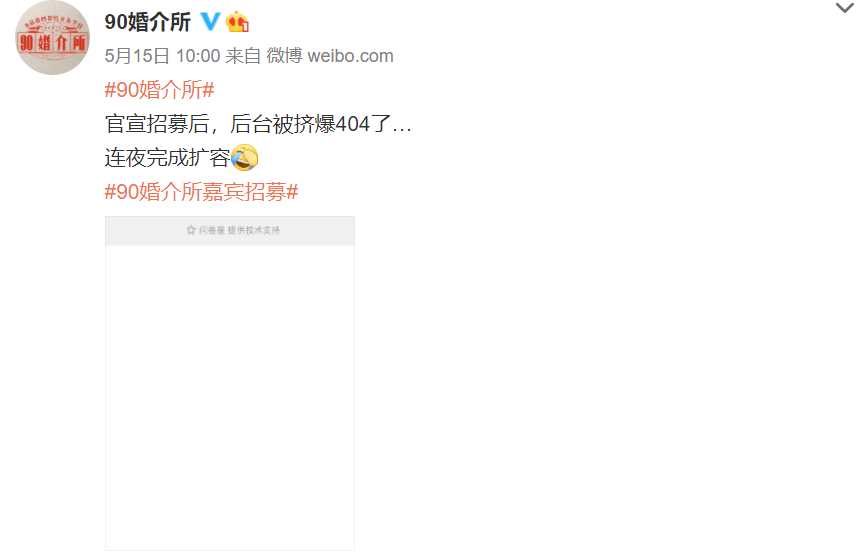Click the laughing-crying emoji in the post
This screenshot has width=868, height=554.
245,157
